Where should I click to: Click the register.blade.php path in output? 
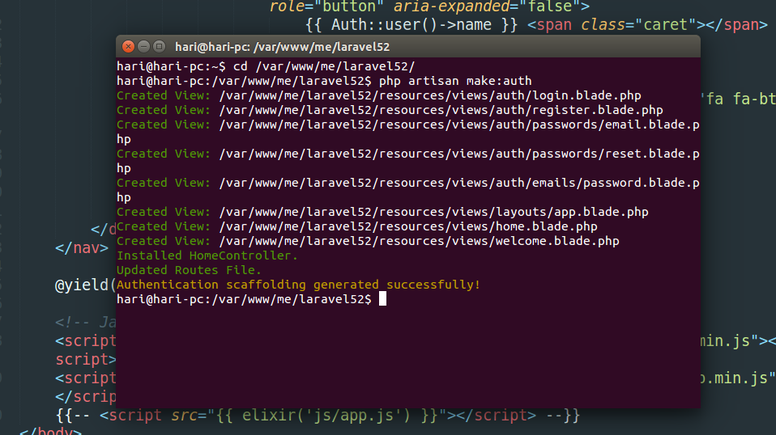tap(440, 110)
